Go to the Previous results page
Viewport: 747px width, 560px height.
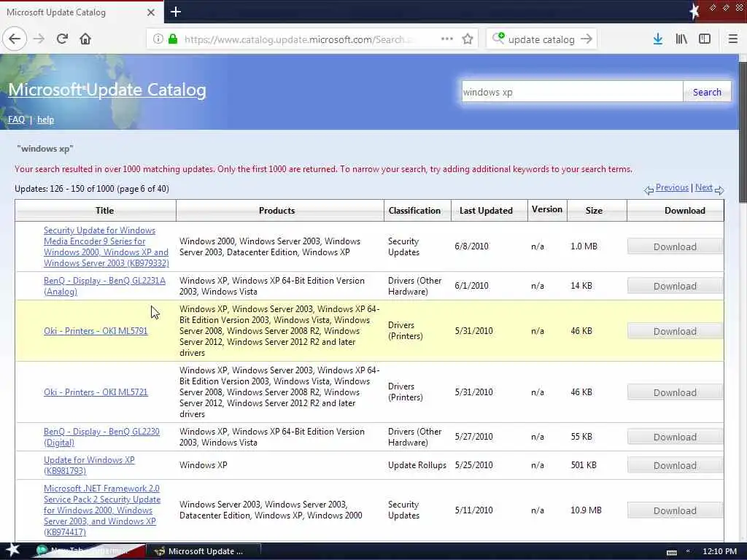(x=672, y=187)
